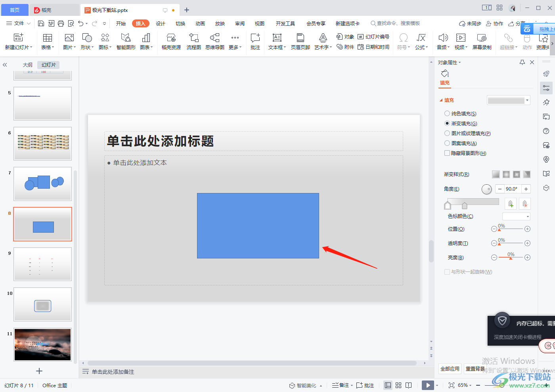Click 未同步 sync status button

[x=470, y=23]
